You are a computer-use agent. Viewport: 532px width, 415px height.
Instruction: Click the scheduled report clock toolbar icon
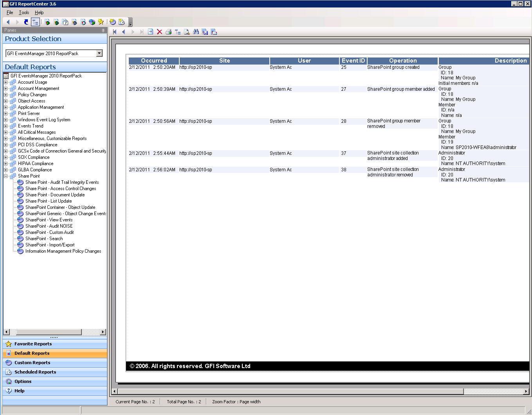pyautogui.click(x=122, y=22)
